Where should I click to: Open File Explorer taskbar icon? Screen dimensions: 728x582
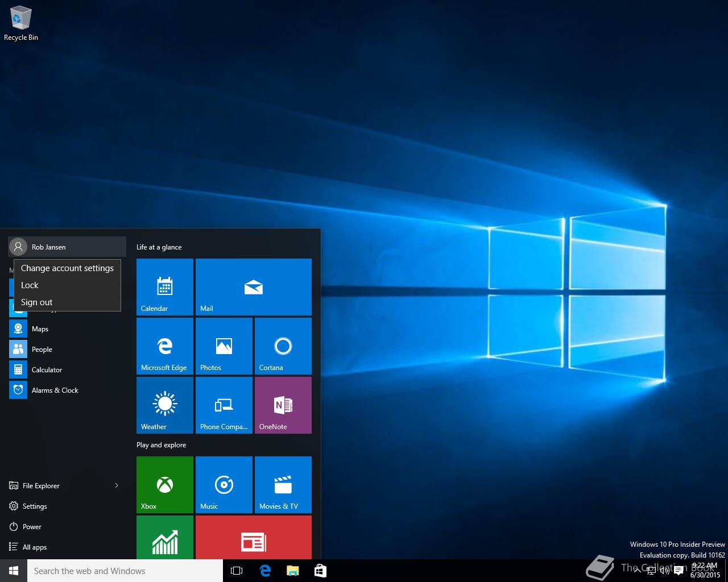point(292,571)
